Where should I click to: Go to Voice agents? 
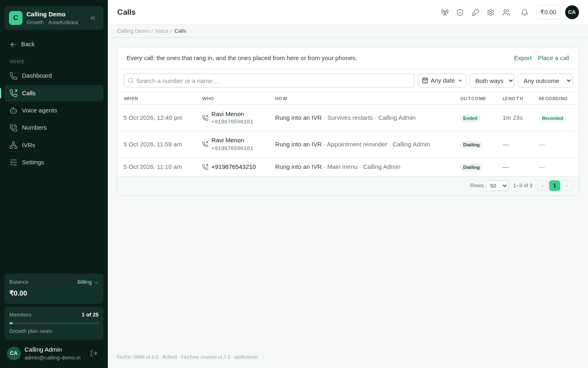(54, 110)
